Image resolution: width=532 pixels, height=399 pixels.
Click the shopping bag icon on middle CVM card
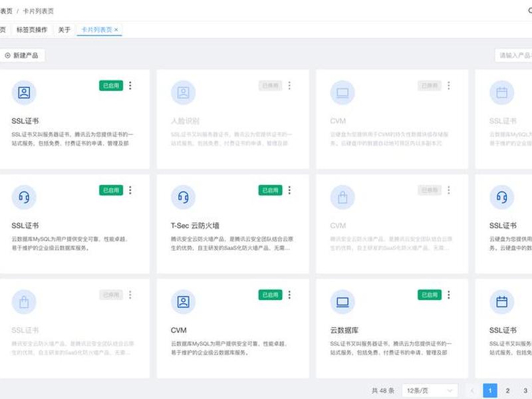point(342,197)
